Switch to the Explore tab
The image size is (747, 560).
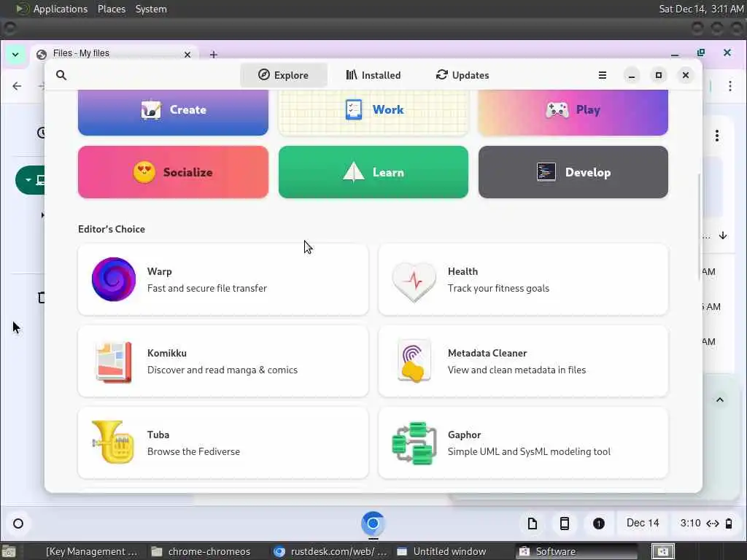284,75
